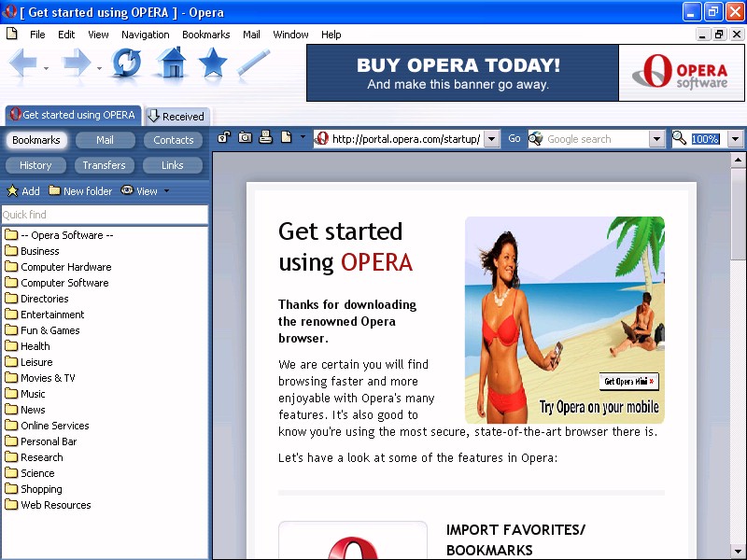Switch sidebar to the Transfers panel
Image resolution: width=747 pixels, height=560 pixels.
click(x=104, y=165)
